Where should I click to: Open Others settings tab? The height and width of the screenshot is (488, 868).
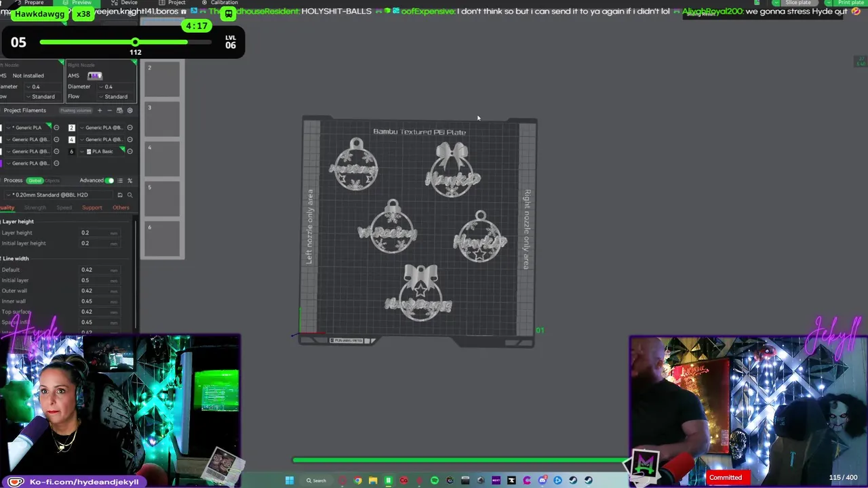121,207
